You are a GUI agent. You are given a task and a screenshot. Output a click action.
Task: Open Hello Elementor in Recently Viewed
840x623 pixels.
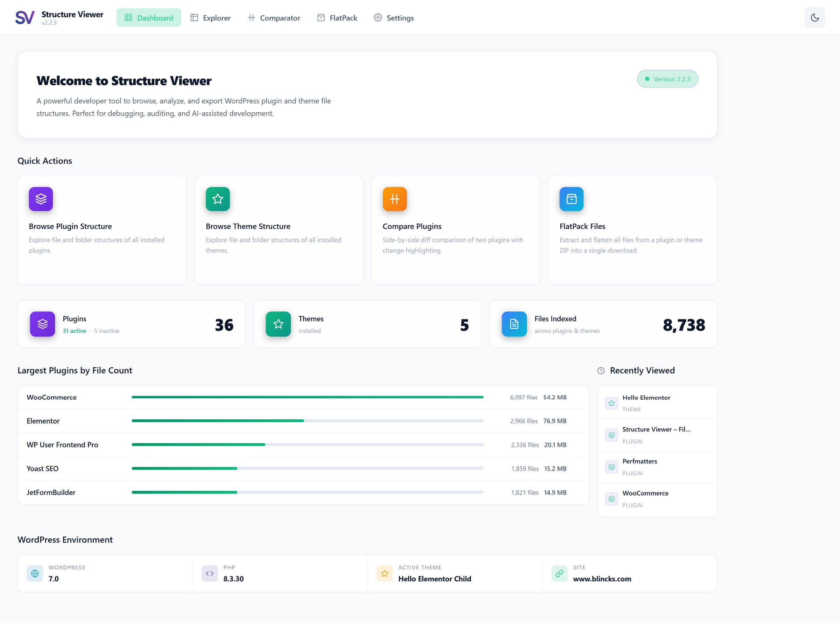657,403
